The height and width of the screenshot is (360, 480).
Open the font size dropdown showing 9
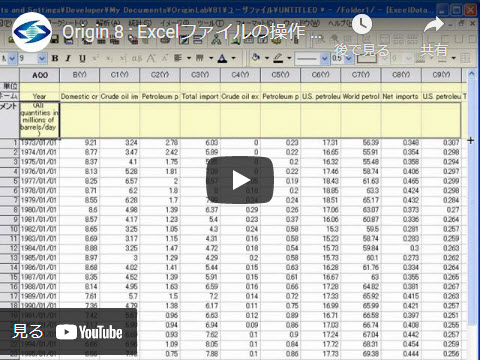(x=32, y=58)
